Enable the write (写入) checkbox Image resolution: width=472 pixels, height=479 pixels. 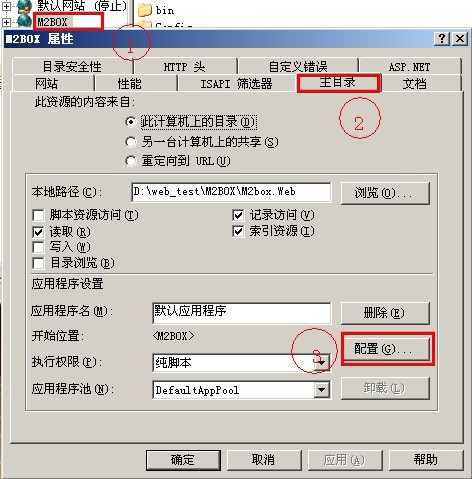click(38, 247)
